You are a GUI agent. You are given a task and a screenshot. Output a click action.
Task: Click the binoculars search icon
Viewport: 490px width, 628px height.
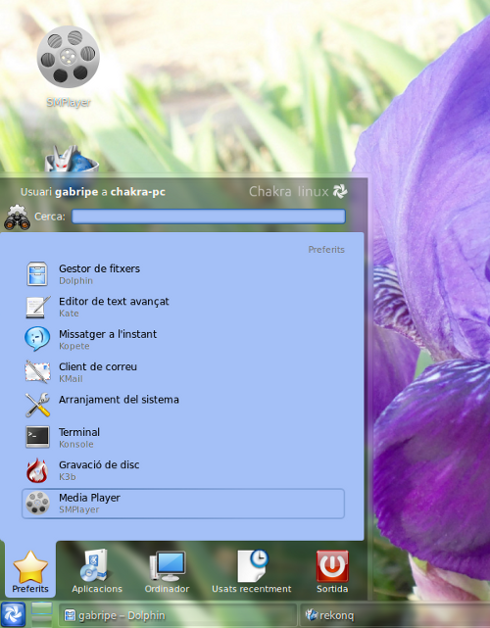(17, 217)
